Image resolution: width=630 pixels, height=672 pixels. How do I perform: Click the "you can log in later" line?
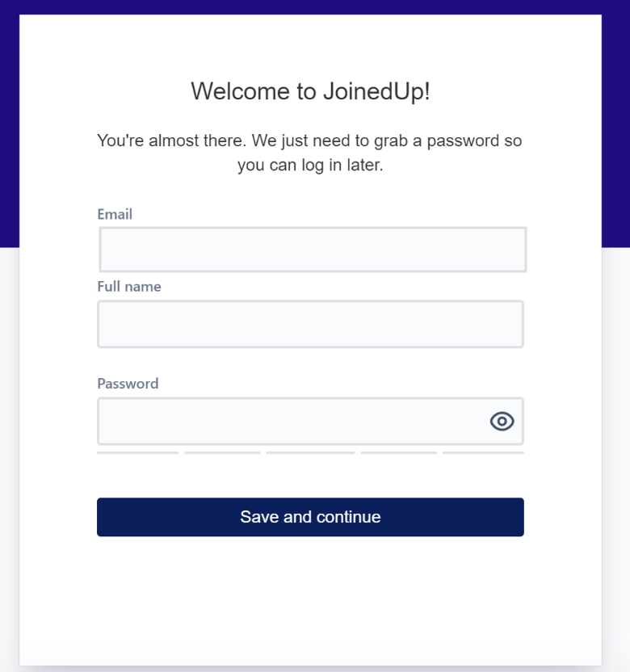[x=309, y=166]
